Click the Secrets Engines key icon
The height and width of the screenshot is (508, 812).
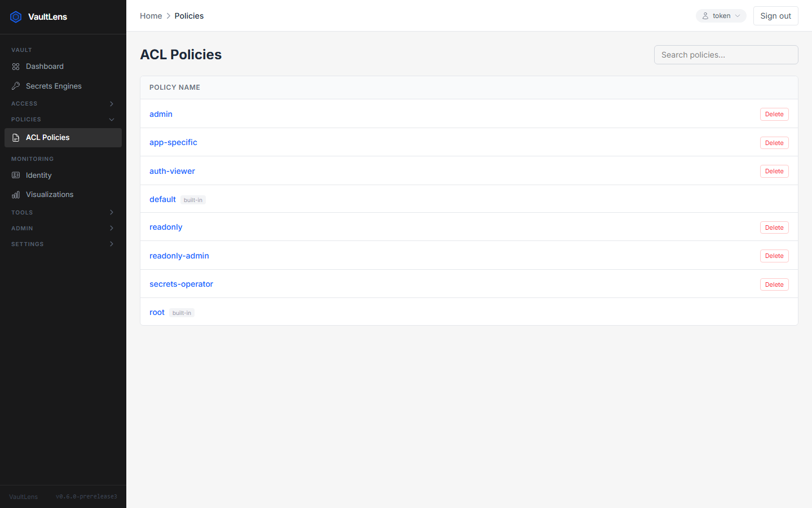coord(16,86)
